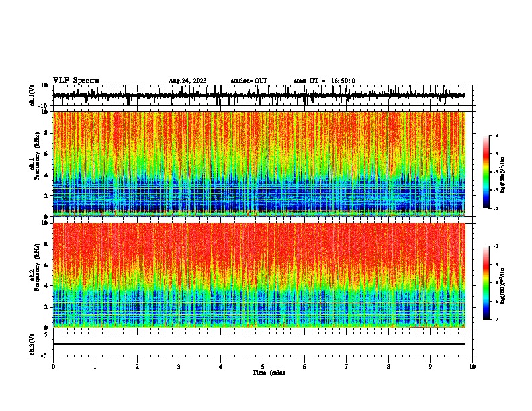The image size is (532, 411).
Task: Click the ch.1 spectrogram plot area
Action: [259, 164]
